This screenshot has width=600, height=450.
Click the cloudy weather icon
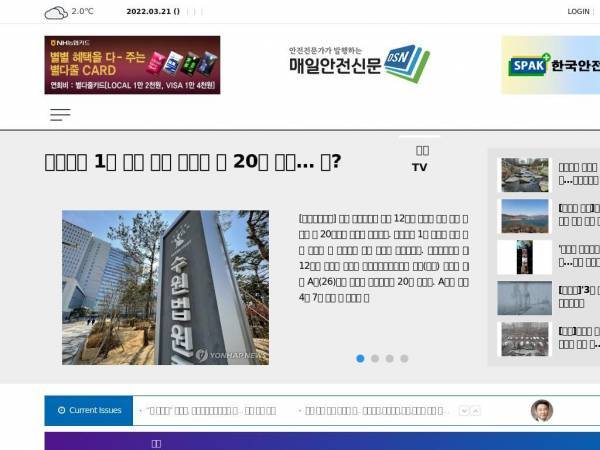point(56,13)
